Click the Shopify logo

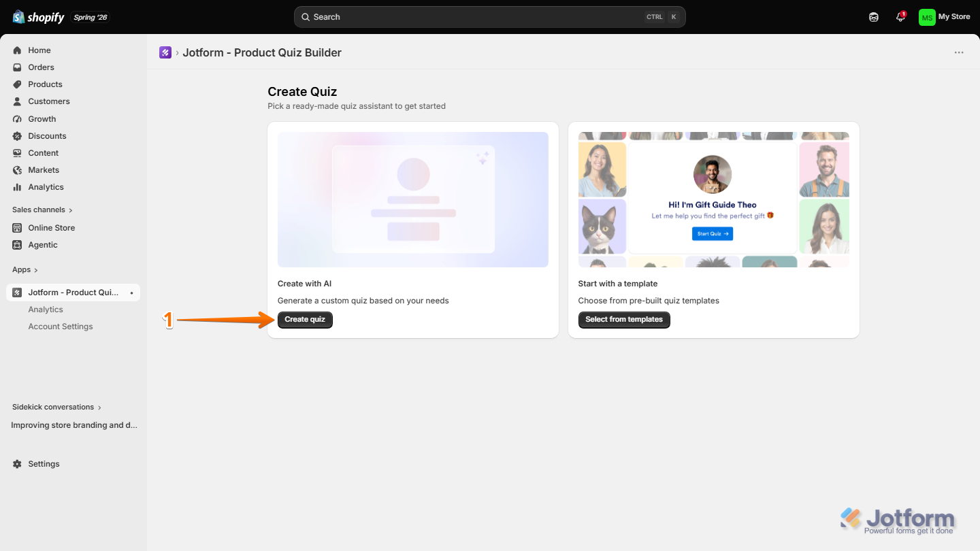38,17
